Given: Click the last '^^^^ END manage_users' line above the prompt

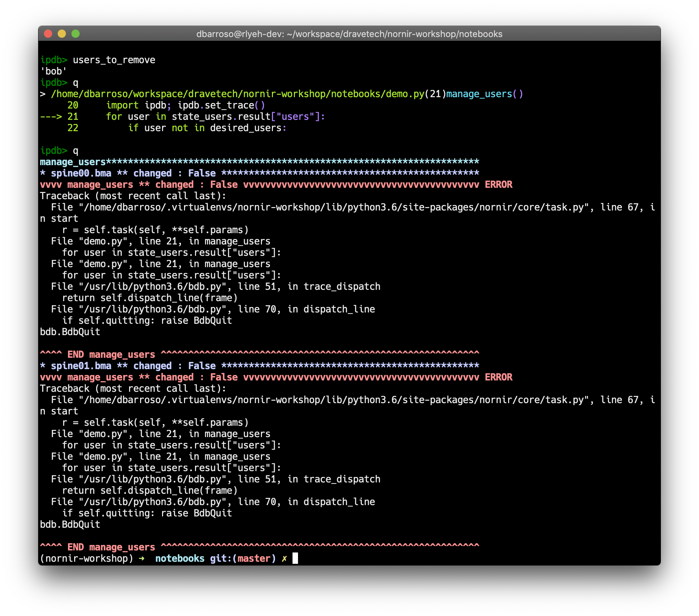Looking at the screenshot, I should click(260, 547).
